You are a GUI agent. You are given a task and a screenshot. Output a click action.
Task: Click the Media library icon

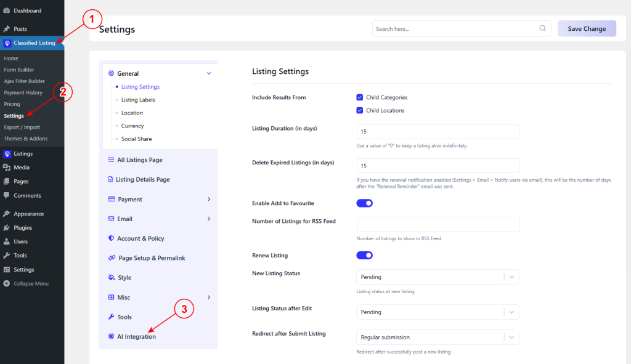[x=6, y=168]
